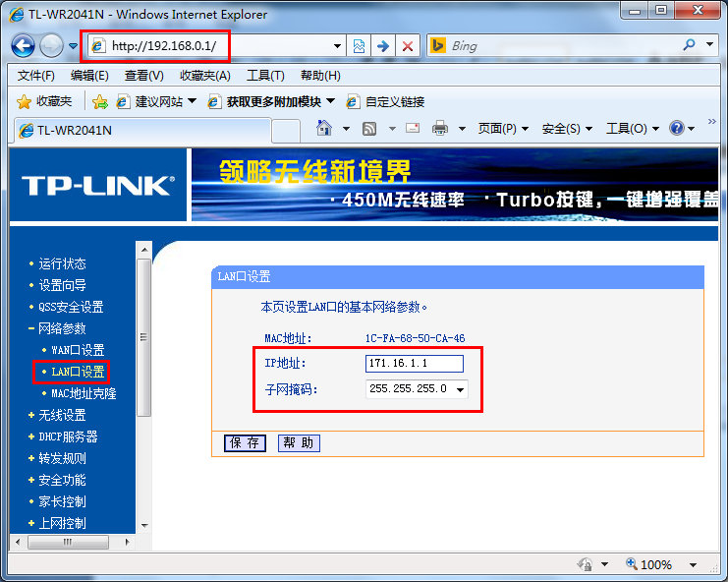Click the blue Help question mark icon
The height and width of the screenshot is (582, 728).
[x=677, y=128]
